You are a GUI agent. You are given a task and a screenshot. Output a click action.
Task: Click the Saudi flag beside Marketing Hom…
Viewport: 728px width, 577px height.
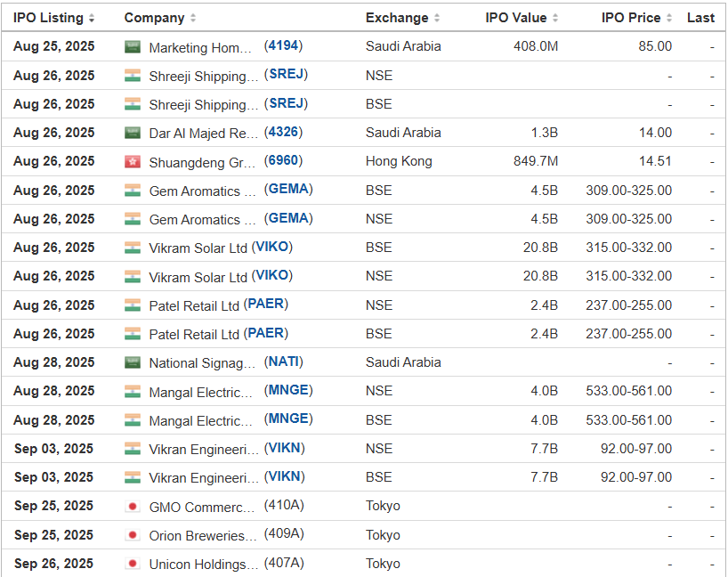[x=133, y=46]
